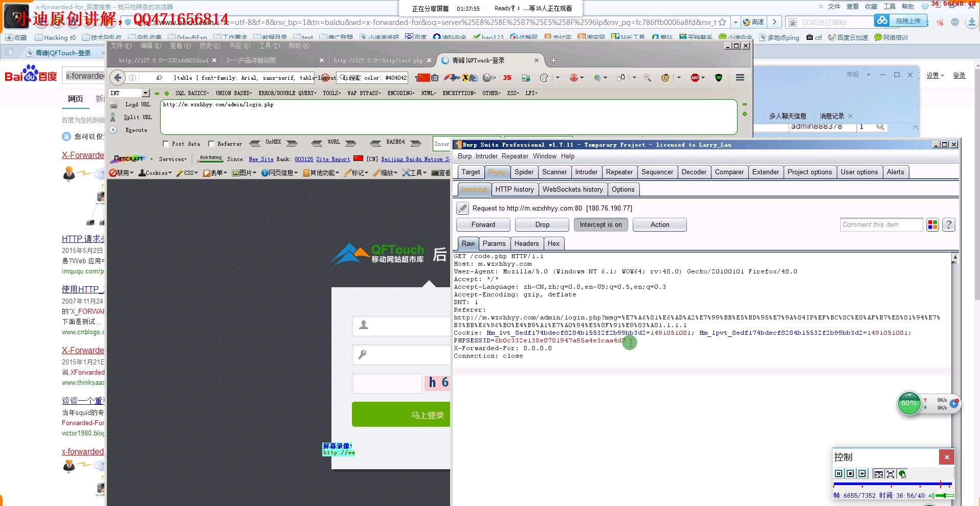Click the Adblock Plus ABP icon
This screenshot has width=980, height=506.
[695, 78]
